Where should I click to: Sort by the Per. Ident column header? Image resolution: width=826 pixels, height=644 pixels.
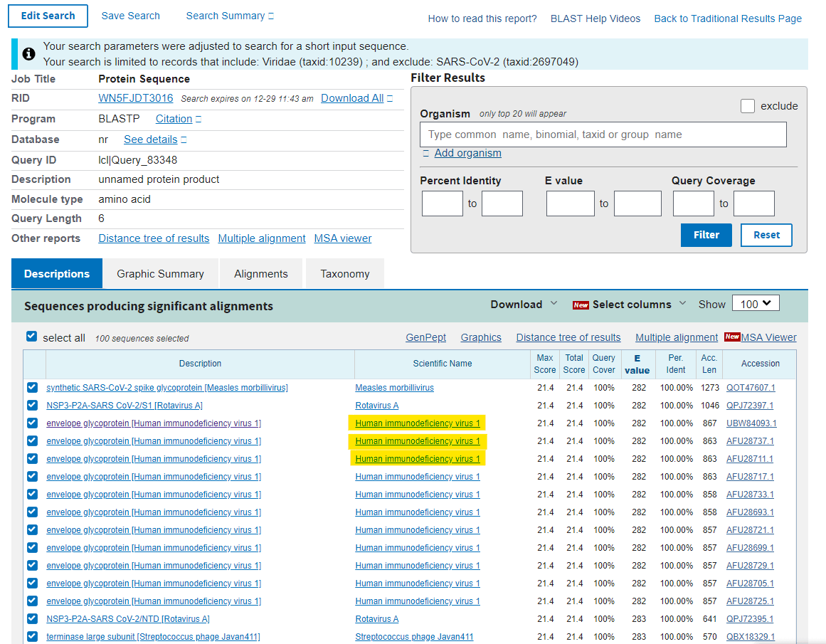click(x=675, y=364)
